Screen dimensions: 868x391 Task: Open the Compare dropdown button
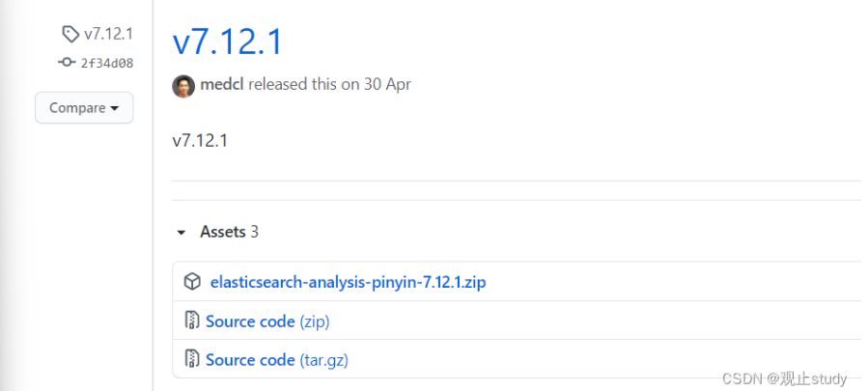[84, 108]
